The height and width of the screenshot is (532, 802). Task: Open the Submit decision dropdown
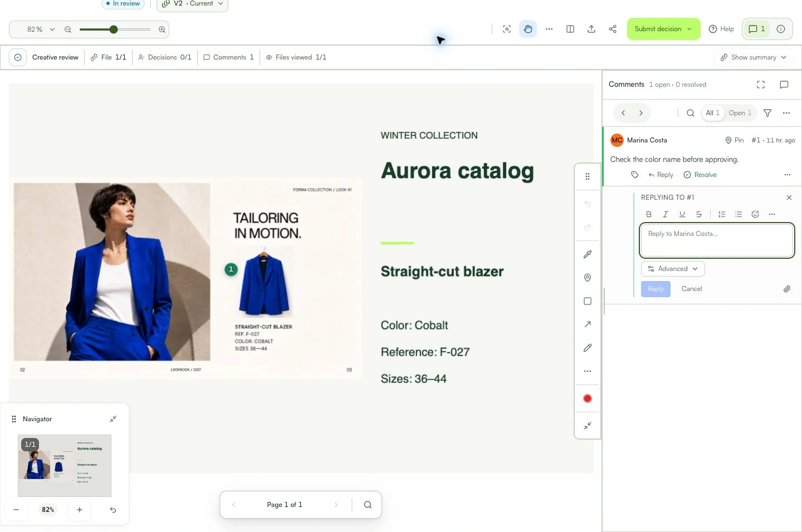tap(663, 29)
